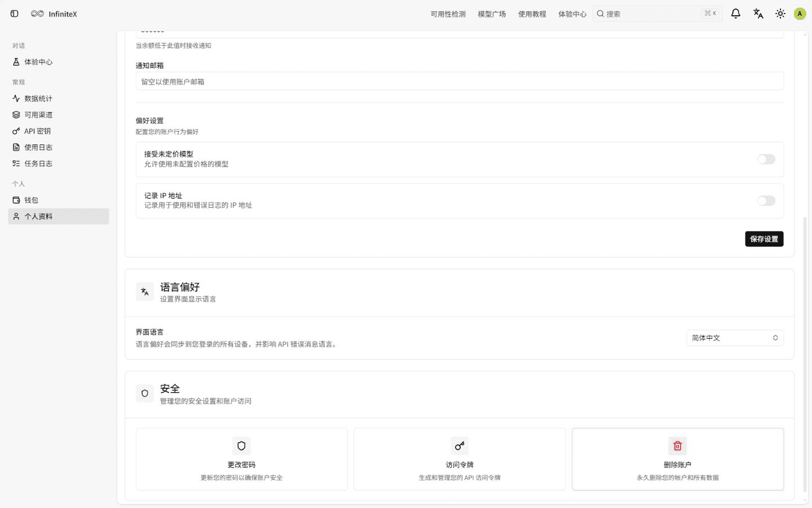Image resolution: width=812 pixels, height=508 pixels.
Task: Open the language translate icon in header
Action: click(x=758, y=14)
